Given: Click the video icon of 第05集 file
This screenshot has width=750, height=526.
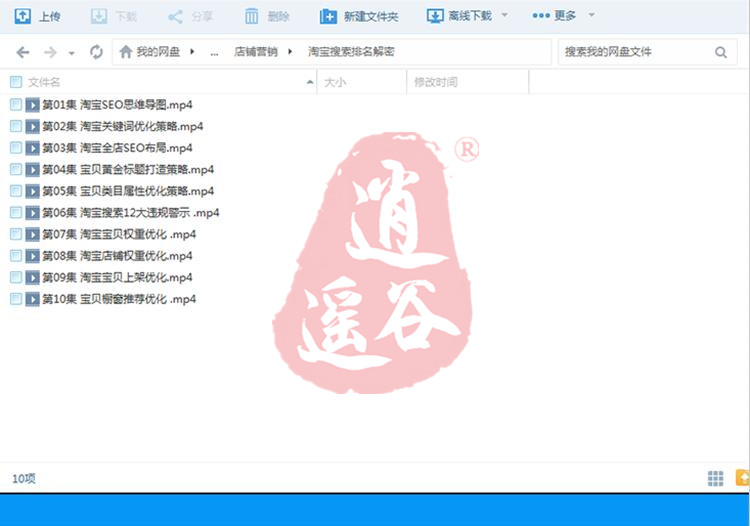Looking at the screenshot, I should click(33, 191).
